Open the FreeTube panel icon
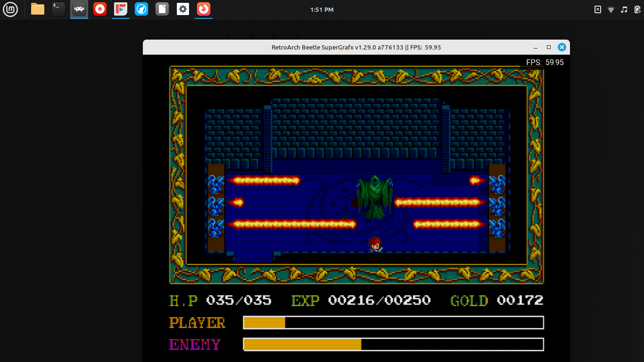 121,9
